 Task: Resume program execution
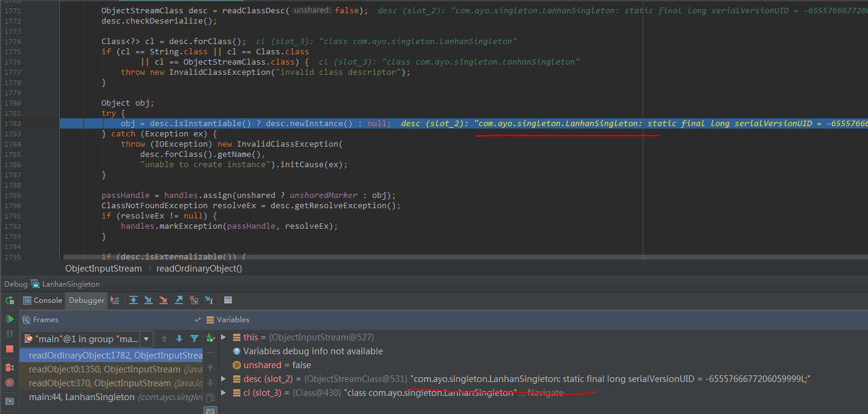point(10,319)
